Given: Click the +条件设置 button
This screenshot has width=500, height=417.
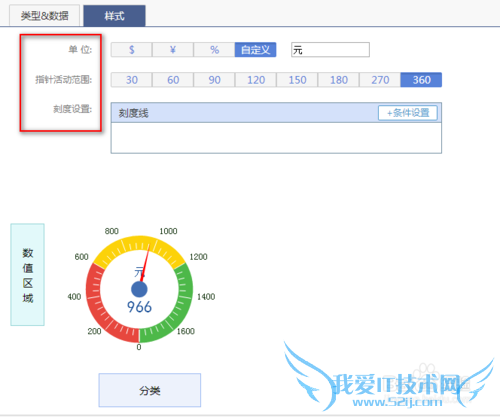Looking at the screenshot, I should point(408,113).
